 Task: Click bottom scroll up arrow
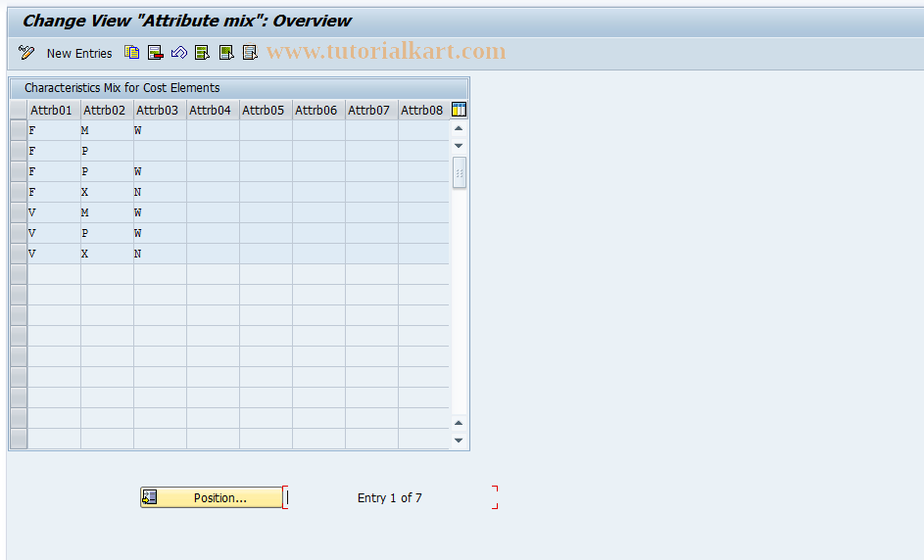point(459,423)
